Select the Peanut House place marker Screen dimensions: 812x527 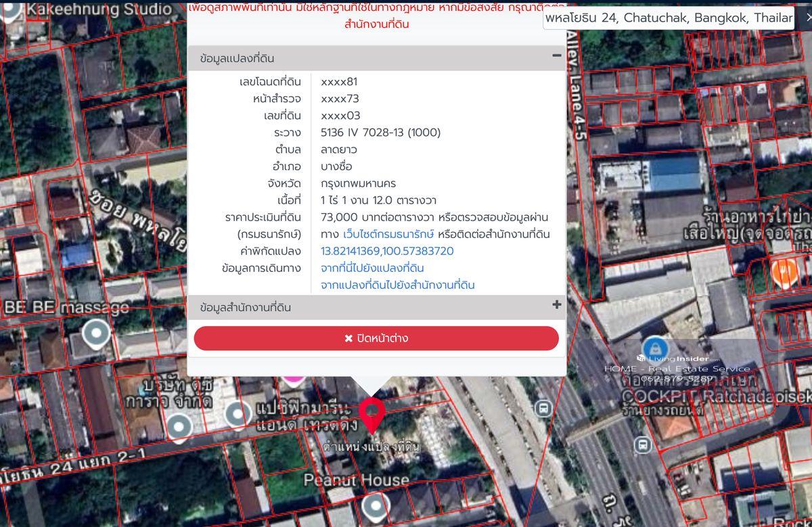pos(376,505)
